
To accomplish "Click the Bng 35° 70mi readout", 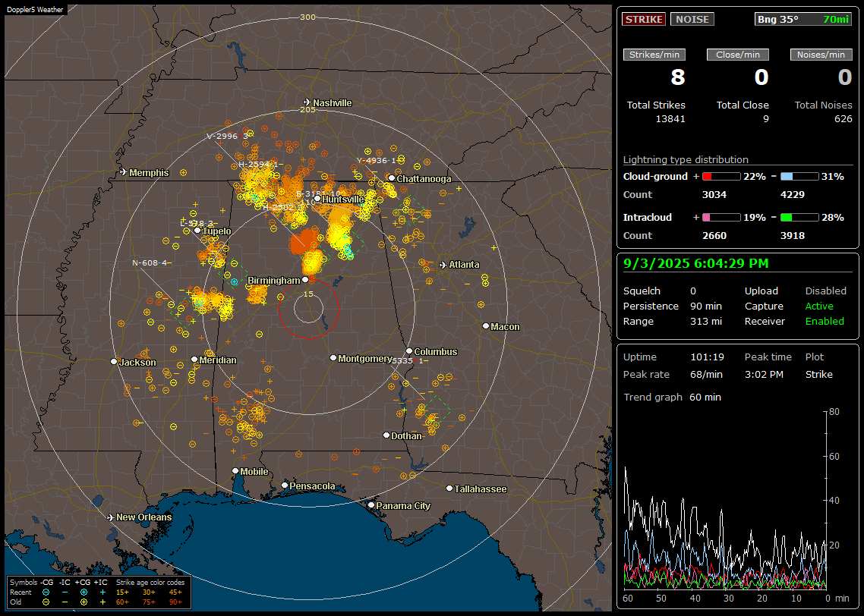I will (x=803, y=19).
